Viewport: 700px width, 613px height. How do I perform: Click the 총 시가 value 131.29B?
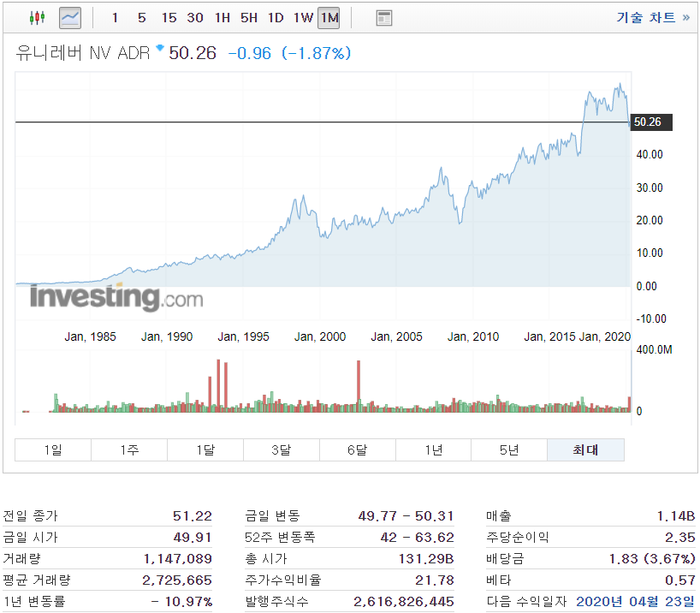tap(426, 558)
